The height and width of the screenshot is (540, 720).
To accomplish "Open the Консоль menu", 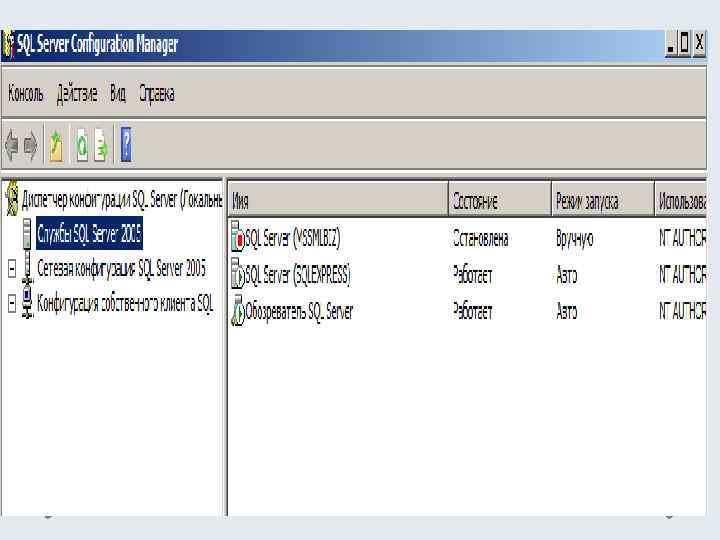I will (x=26, y=94).
